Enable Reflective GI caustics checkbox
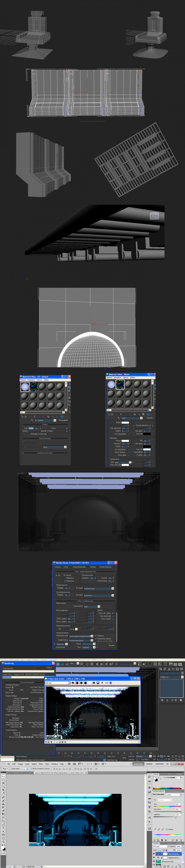Viewport: 185px width, 868px height. point(65,578)
